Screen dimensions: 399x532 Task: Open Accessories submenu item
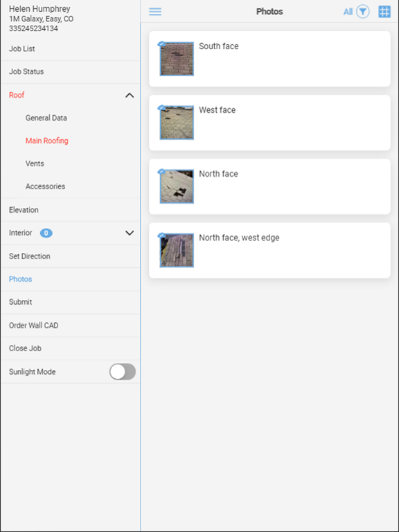45,186
